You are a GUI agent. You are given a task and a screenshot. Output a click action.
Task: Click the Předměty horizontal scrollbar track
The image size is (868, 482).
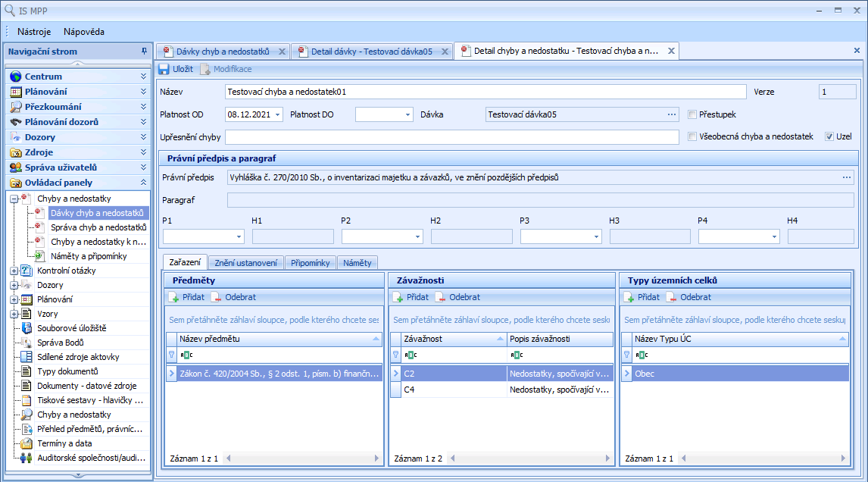point(302,459)
